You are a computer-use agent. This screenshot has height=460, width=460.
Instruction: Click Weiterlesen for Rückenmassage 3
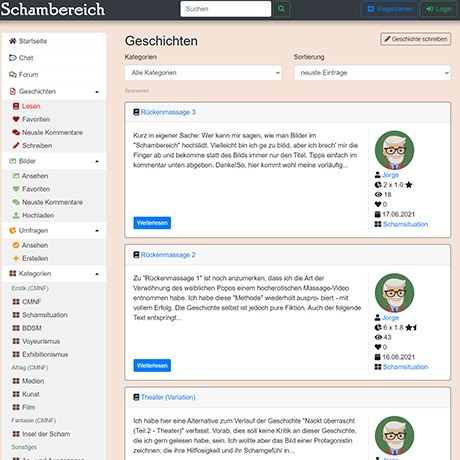pos(152,223)
